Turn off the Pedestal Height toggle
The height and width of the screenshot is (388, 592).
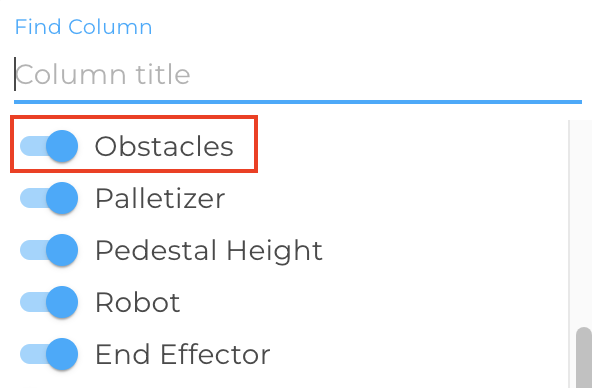click(x=49, y=250)
